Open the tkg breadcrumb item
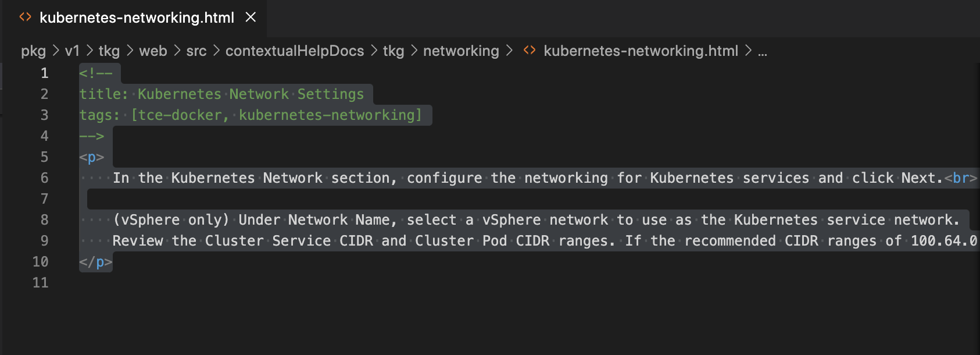 coord(110,51)
